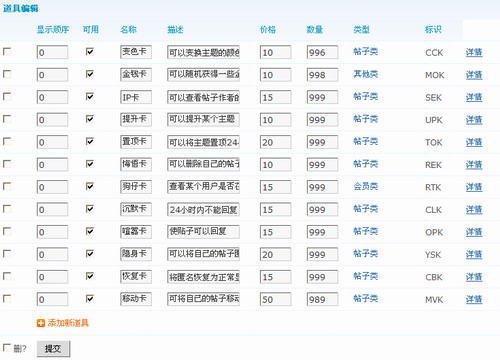Edit the description field of OPK row
The height and width of the screenshot is (360, 500).
pyautogui.click(x=203, y=232)
